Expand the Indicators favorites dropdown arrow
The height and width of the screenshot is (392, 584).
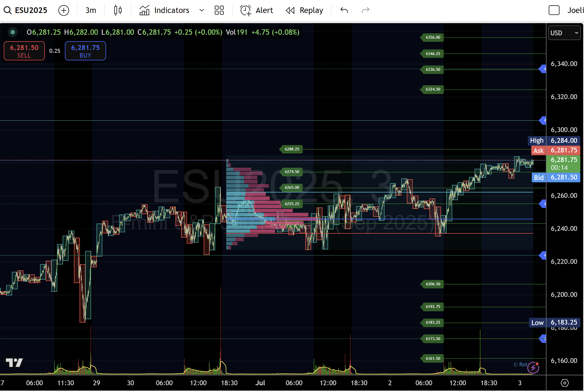click(201, 10)
